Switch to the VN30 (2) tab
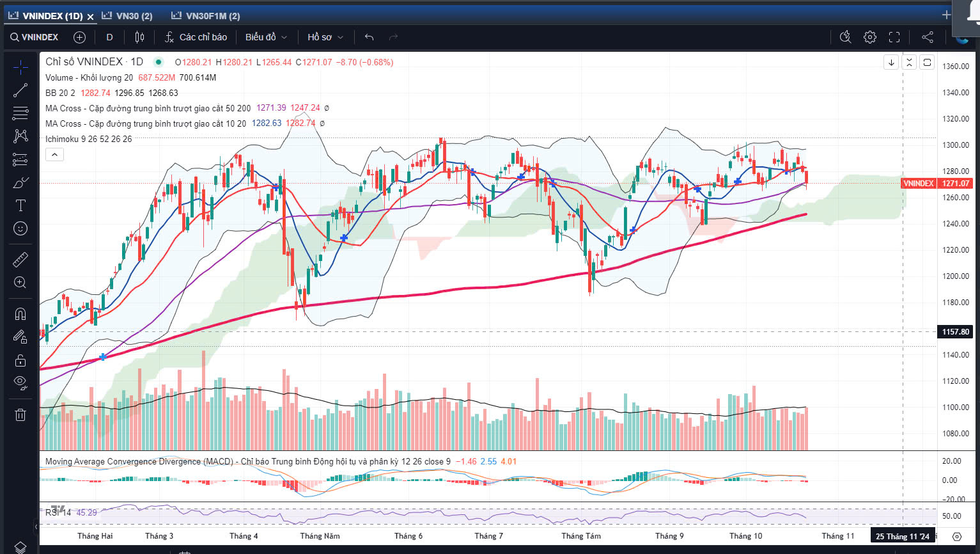The height and width of the screenshot is (554, 980). coord(128,16)
